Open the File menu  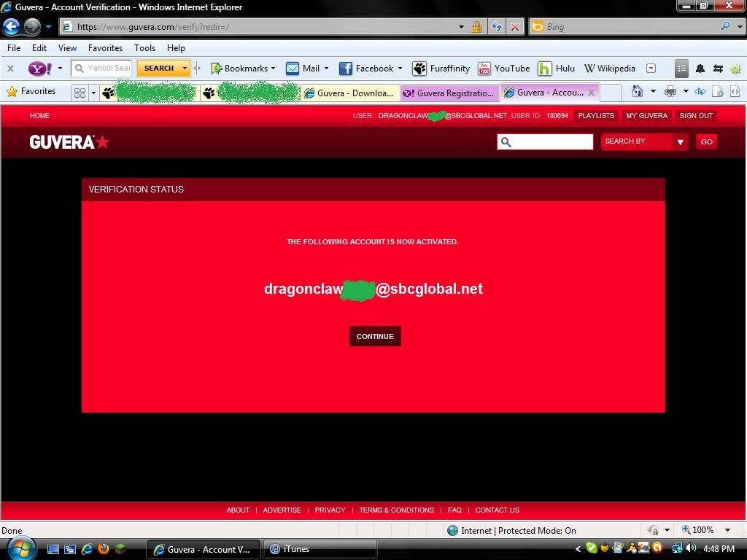click(x=14, y=48)
